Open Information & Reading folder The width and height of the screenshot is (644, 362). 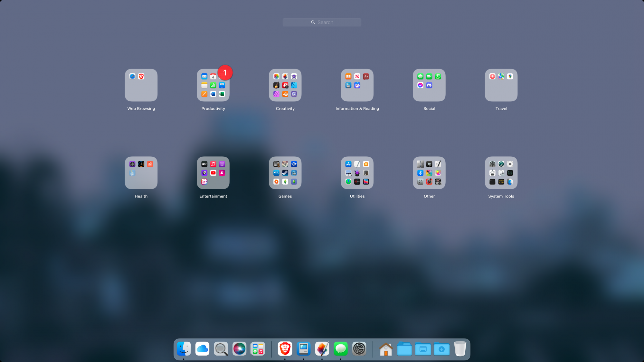(357, 85)
